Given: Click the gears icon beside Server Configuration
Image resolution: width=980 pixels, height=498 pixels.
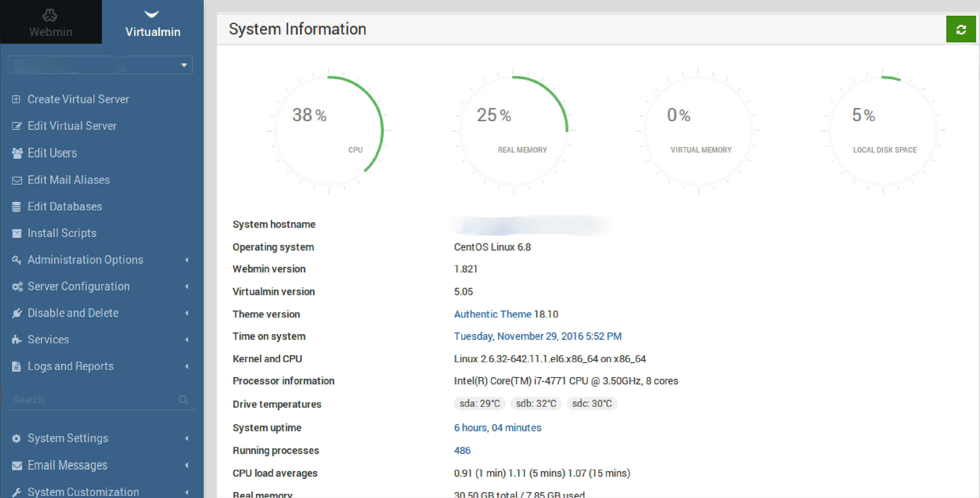Looking at the screenshot, I should pos(17,286).
